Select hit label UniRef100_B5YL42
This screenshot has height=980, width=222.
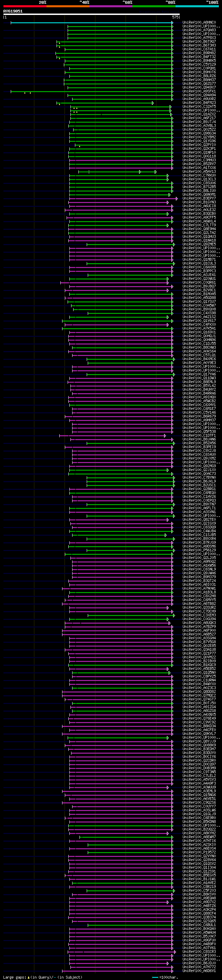click(x=199, y=386)
